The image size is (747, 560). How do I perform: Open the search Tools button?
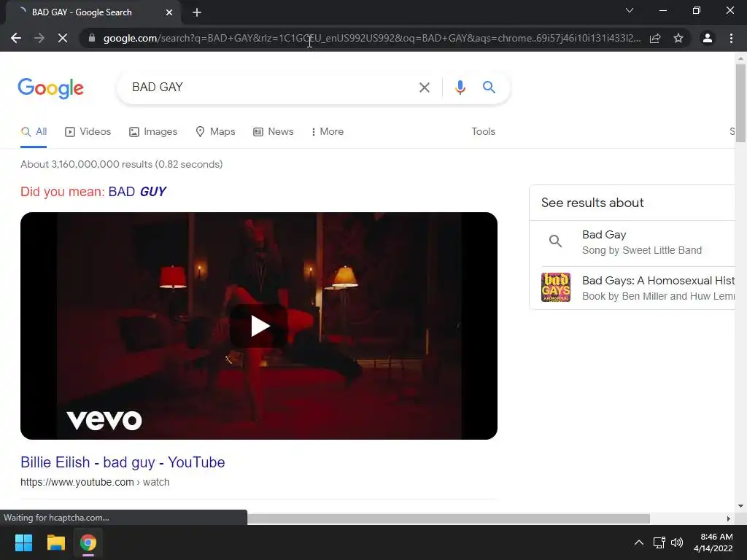coord(483,132)
